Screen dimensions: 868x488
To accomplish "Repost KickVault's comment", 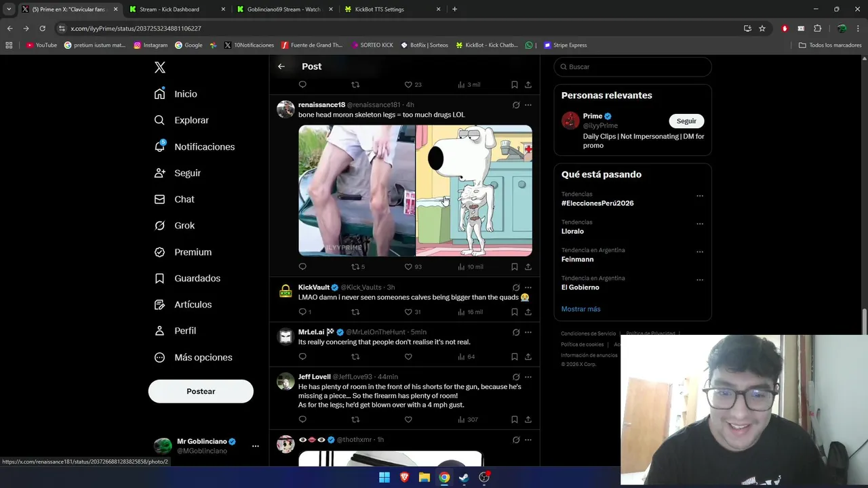I will coord(355,312).
